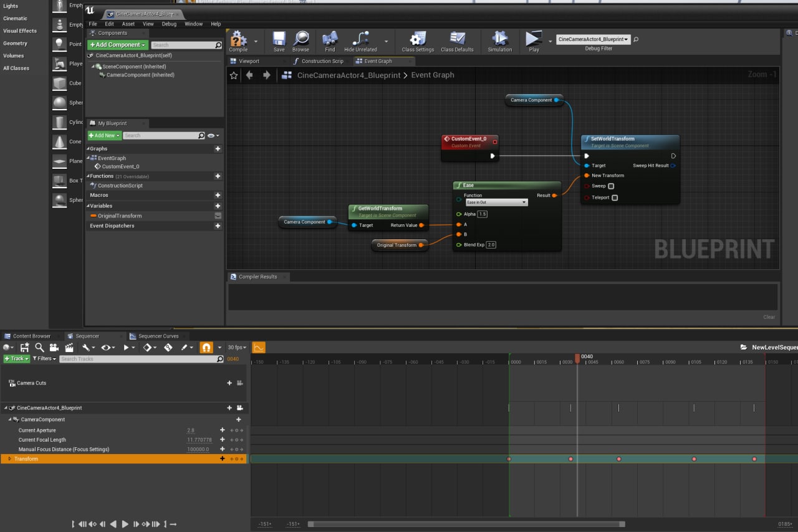Click Sequencer magnifier Find in Content Browser icon
798x532 pixels.
click(39, 348)
